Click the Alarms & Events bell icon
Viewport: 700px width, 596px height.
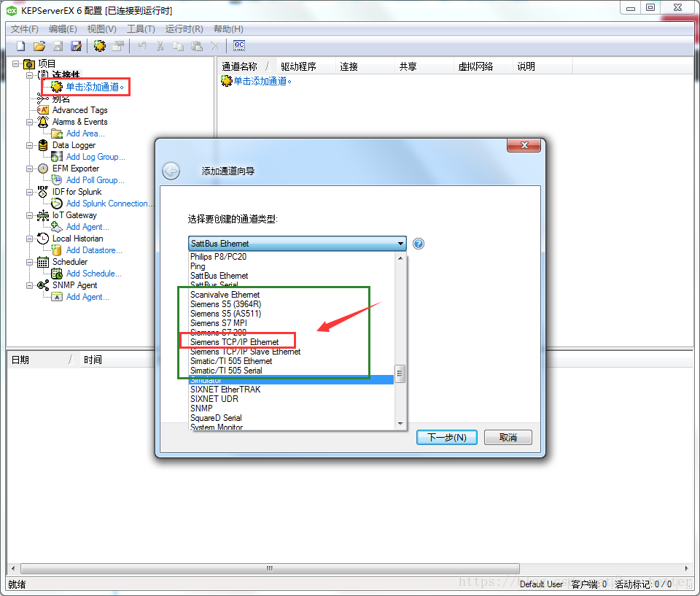pos(43,122)
